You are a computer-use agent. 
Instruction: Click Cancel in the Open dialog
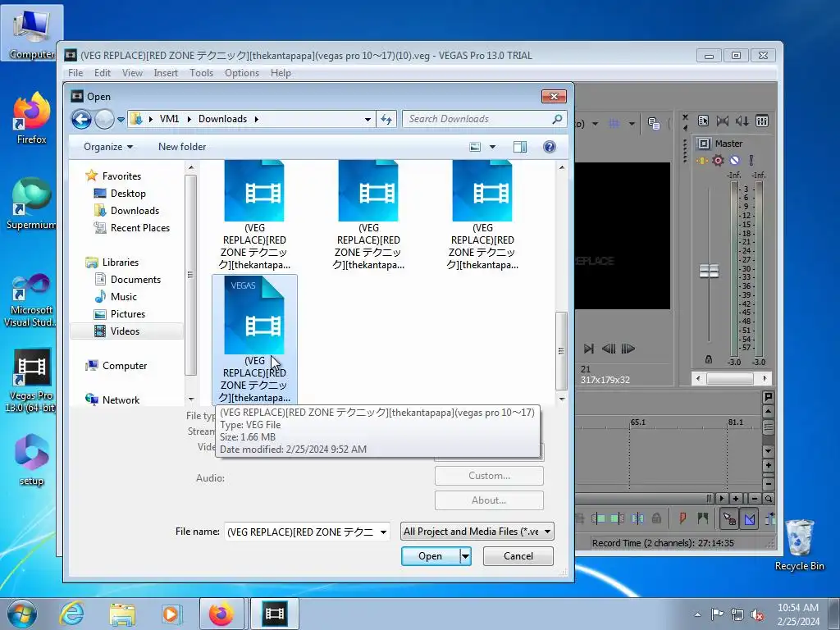click(518, 556)
